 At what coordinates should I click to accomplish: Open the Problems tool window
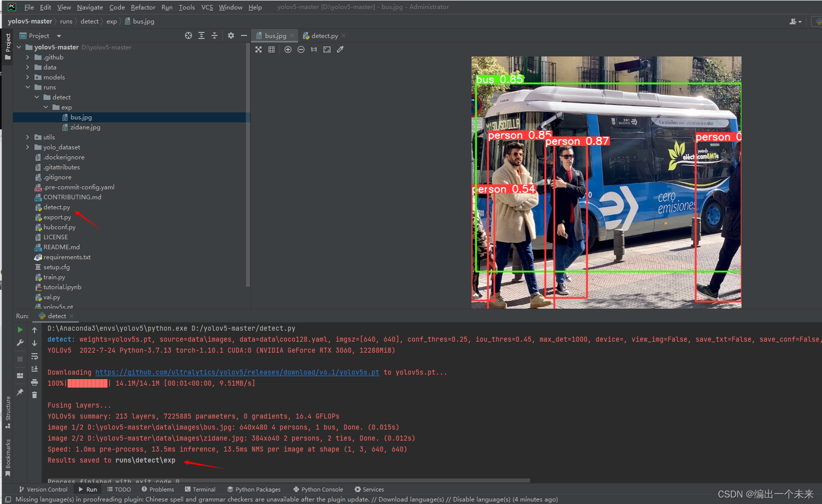(157, 490)
